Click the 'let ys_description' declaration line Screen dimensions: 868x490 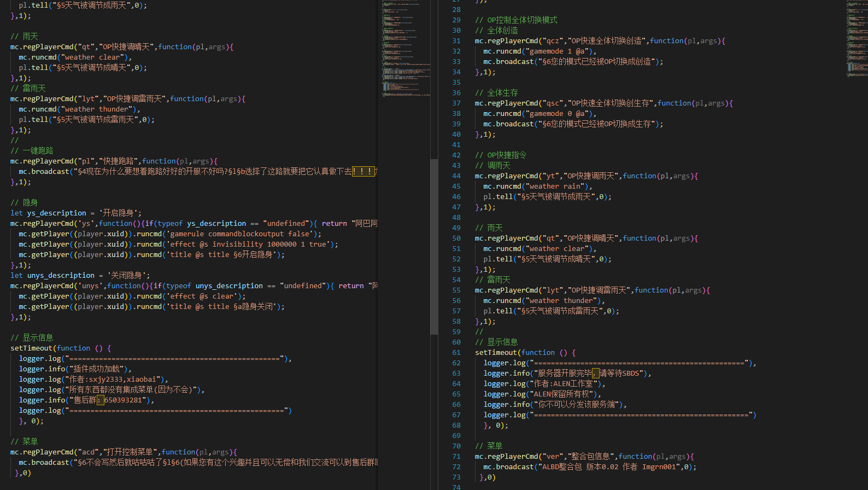pyautogui.click(x=76, y=213)
